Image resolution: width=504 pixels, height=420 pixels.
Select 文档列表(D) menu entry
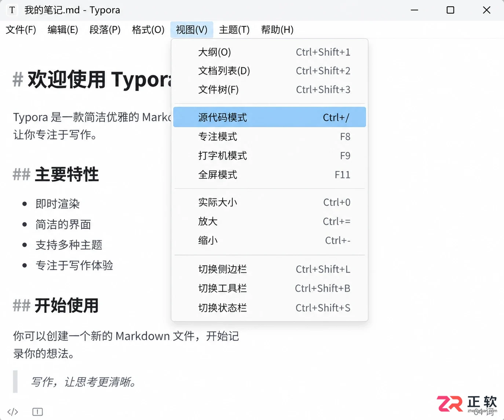(270, 71)
